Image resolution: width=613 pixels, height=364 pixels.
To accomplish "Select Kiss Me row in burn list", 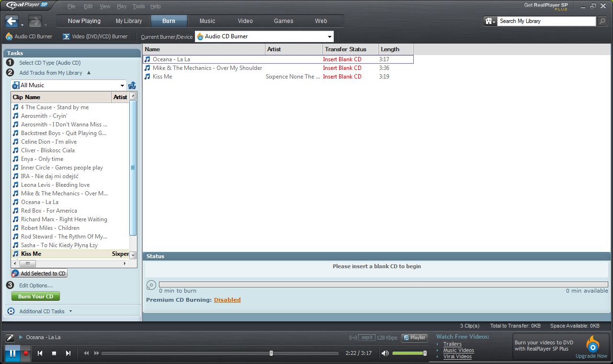I will click(x=278, y=77).
